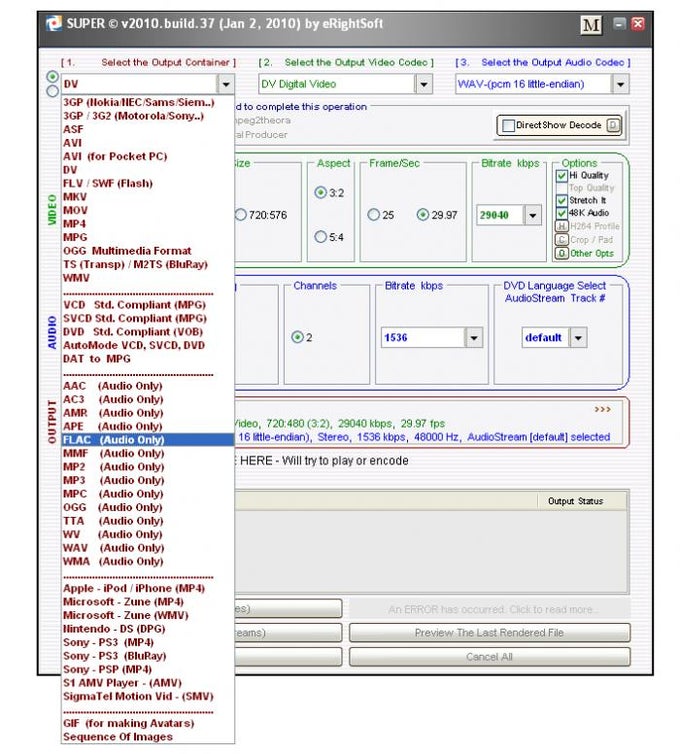The width and height of the screenshot is (680, 754).
Task: Close the SUPER window
Action: pos(638,24)
